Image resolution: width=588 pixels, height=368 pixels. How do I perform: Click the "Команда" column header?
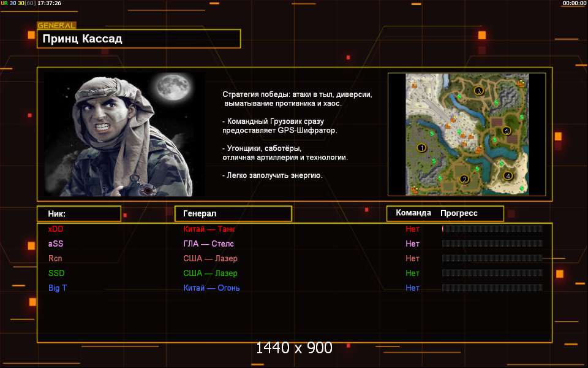(413, 213)
